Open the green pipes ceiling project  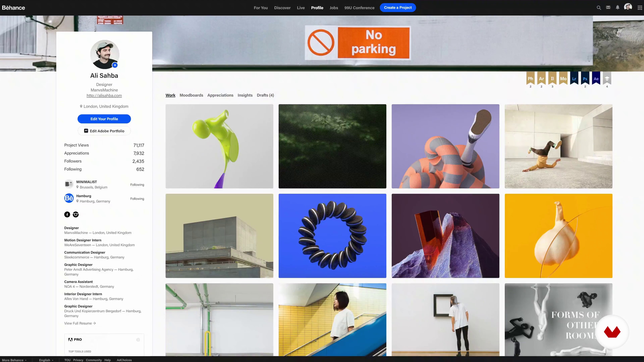click(x=219, y=320)
